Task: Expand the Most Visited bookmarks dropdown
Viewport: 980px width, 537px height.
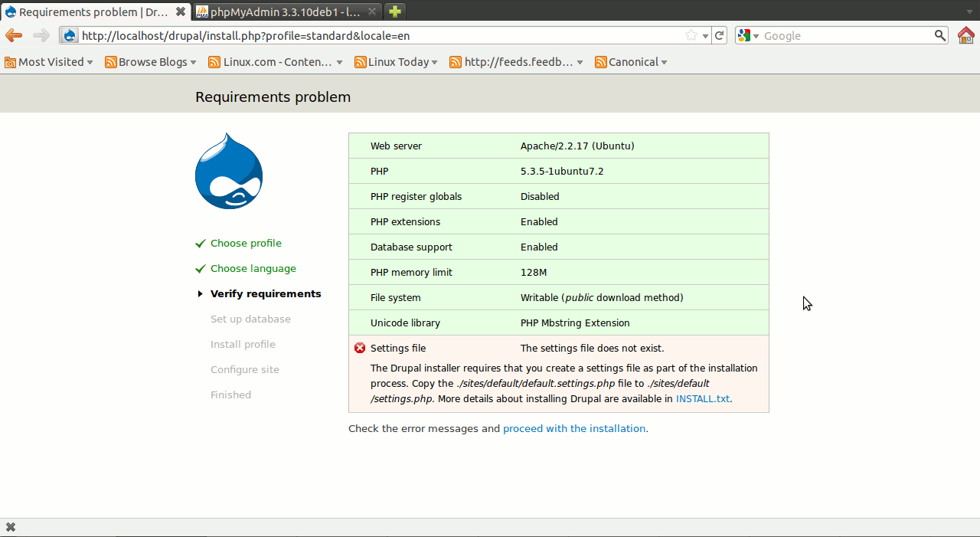Action: tap(49, 62)
